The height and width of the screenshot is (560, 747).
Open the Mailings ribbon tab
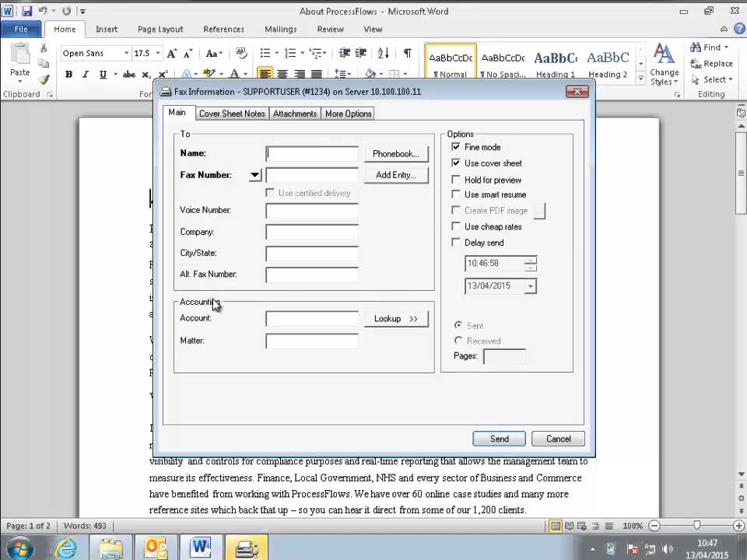pyautogui.click(x=281, y=29)
